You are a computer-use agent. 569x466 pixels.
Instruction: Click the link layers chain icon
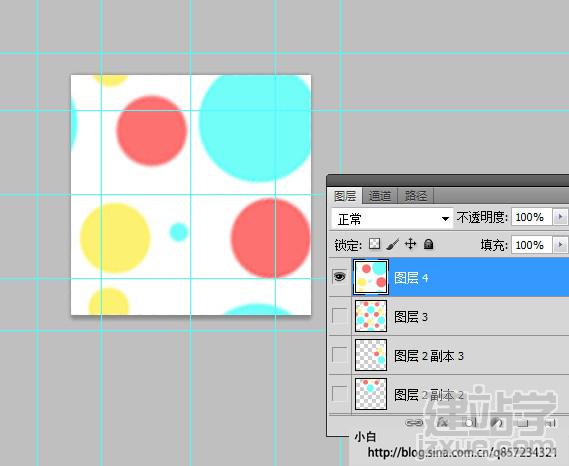pos(414,423)
